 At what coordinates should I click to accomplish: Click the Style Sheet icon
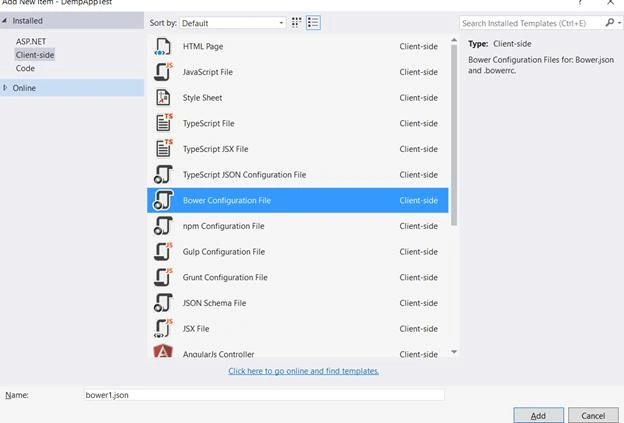pos(163,98)
